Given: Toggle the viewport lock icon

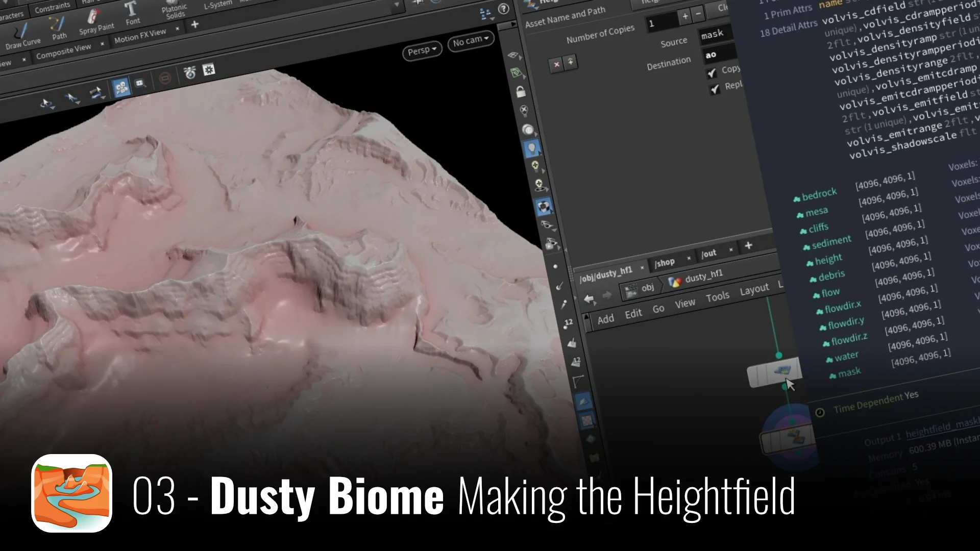Looking at the screenshot, I should click(520, 92).
